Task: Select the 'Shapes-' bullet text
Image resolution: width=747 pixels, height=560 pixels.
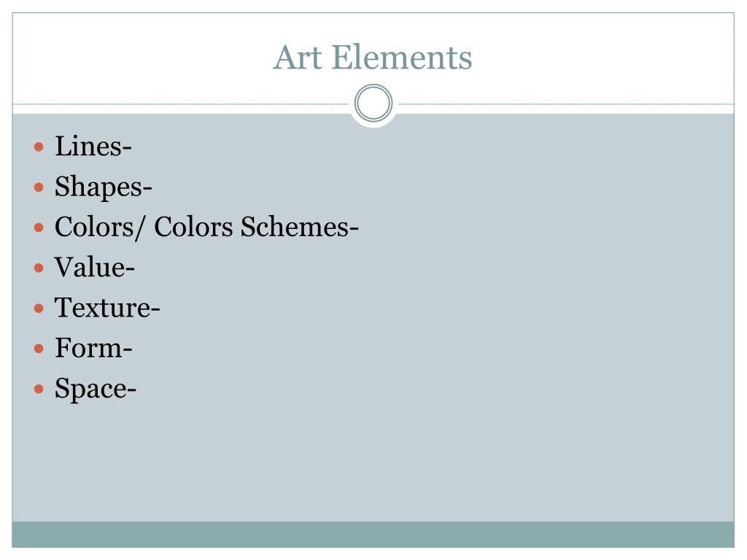Action: coord(104,187)
